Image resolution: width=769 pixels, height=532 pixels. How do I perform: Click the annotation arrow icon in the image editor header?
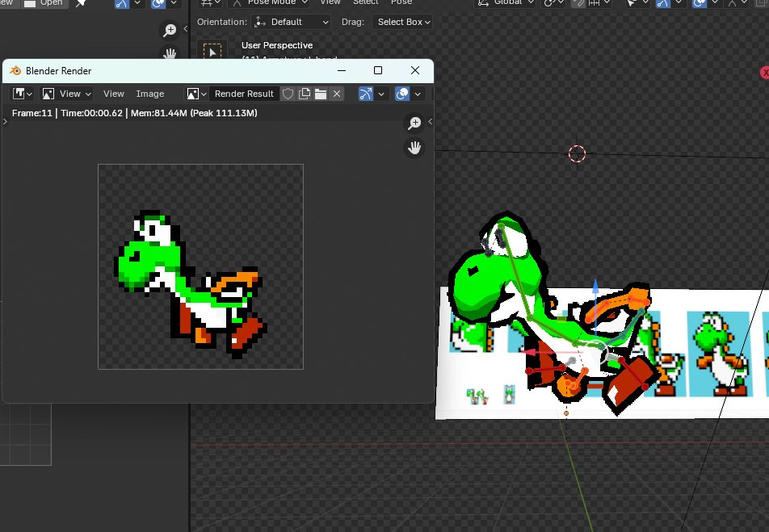point(365,93)
